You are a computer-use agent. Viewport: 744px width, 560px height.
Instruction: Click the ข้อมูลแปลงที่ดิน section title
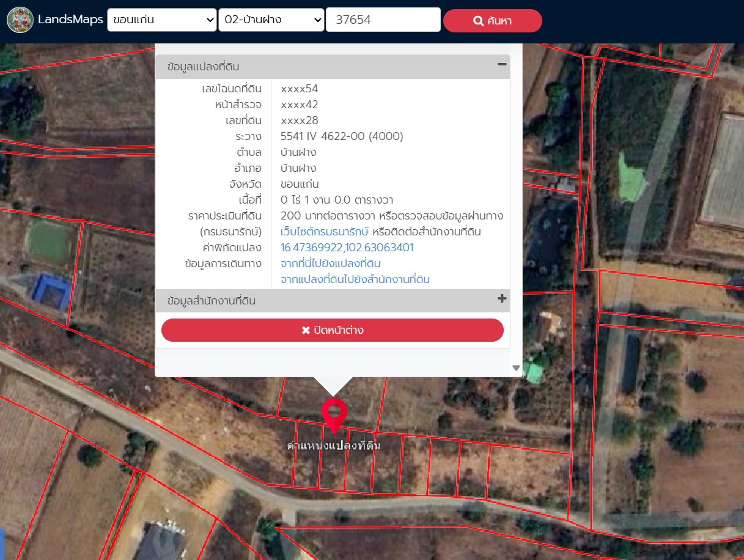(x=207, y=67)
